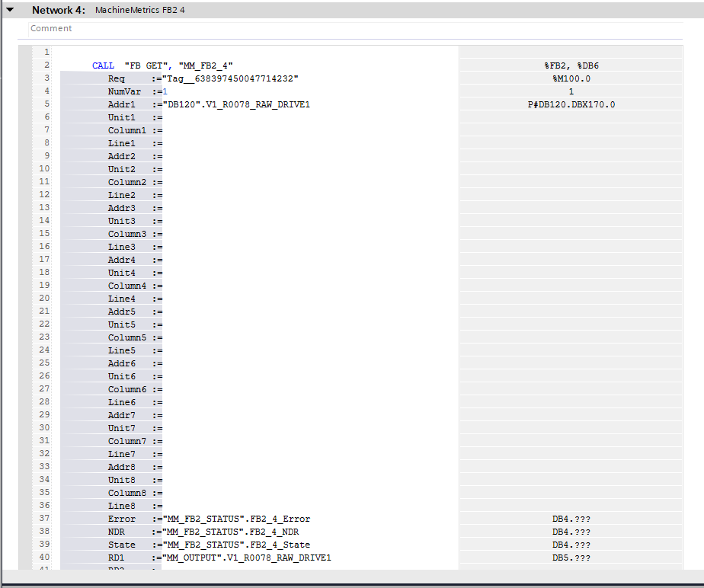This screenshot has height=588, width=704.
Task: Click the Column4 parameter on line 19
Action: click(x=127, y=286)
